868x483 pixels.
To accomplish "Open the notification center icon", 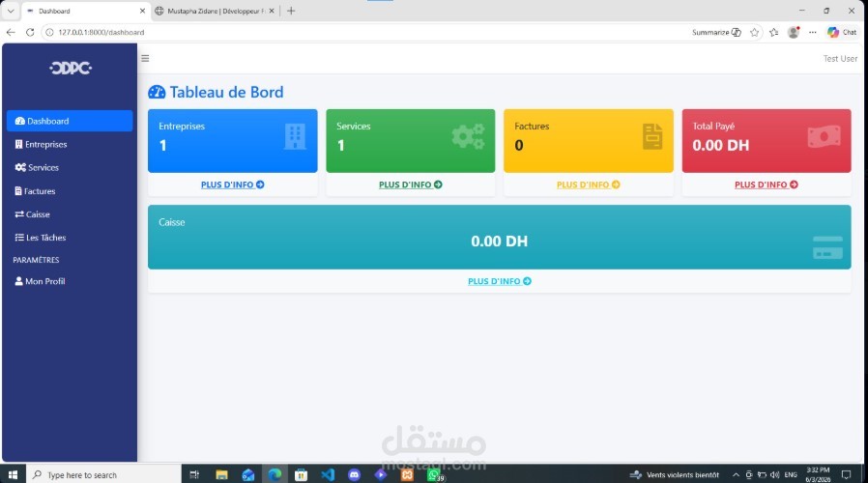I will coord(846,474).
